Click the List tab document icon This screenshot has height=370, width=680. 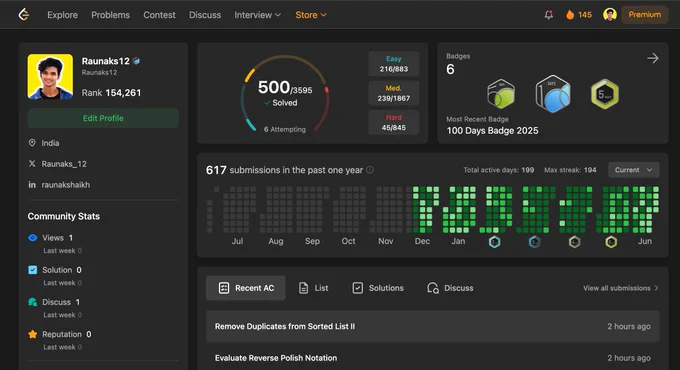304,288
